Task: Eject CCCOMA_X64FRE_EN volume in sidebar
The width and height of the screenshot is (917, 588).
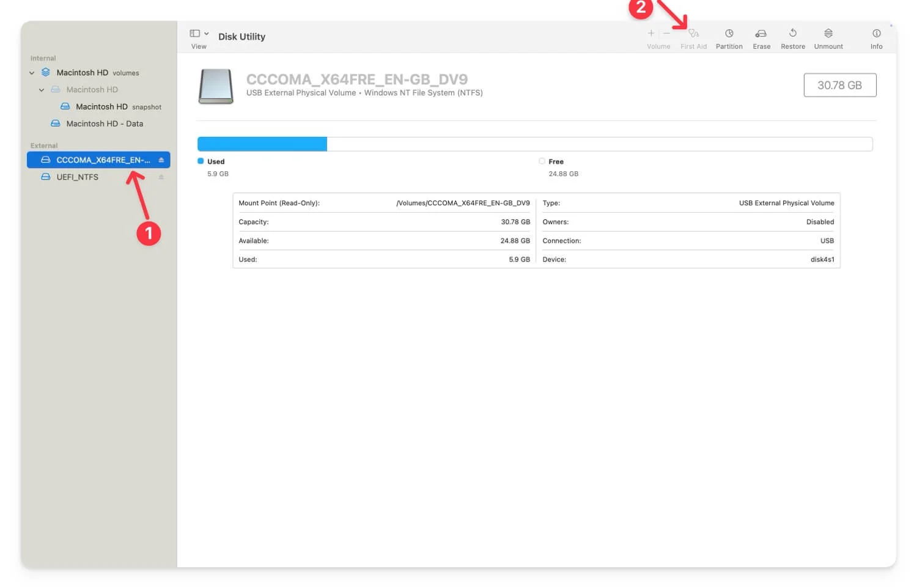Action: 161,160
